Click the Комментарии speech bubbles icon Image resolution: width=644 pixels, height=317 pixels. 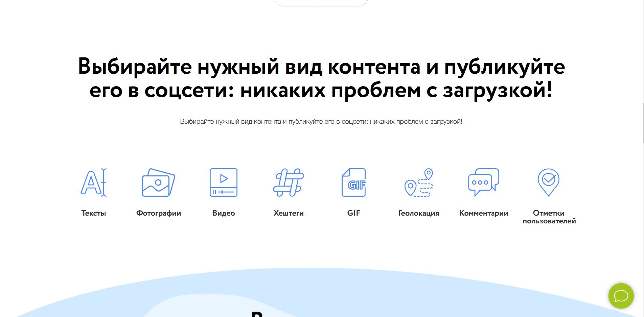click(483, 182)
